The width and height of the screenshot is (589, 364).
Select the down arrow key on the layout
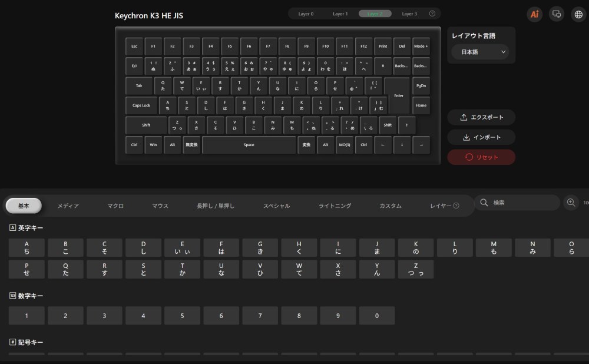[402, 145]
